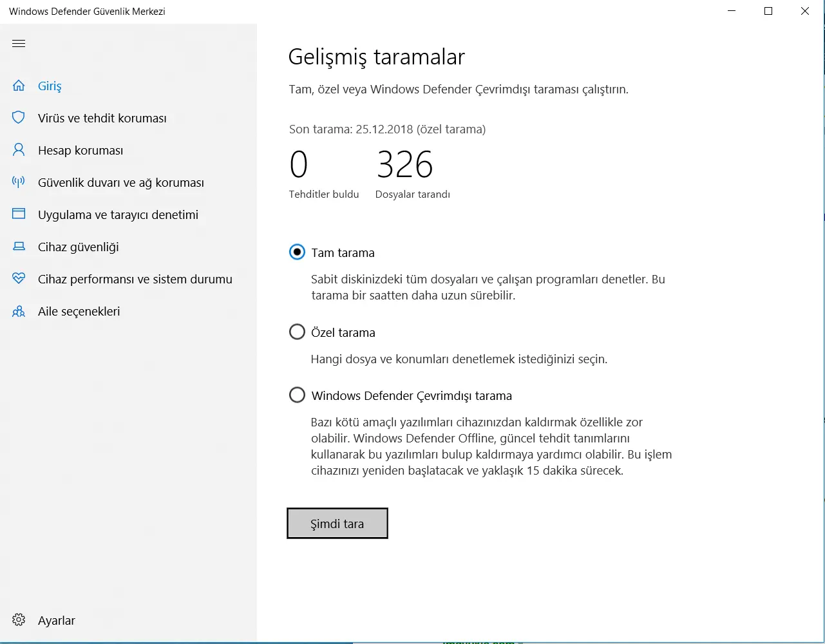This screenshot has height=644, width=825.
Task: Open Ayarlar from the sidebar bottom
Action: [57, 621]
